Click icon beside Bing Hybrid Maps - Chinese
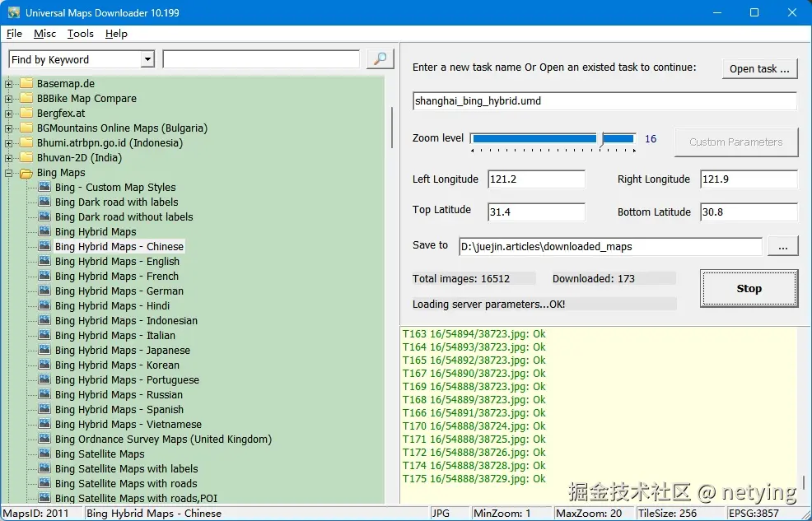This screenshot has width=812, height=521. click(44, 246)
